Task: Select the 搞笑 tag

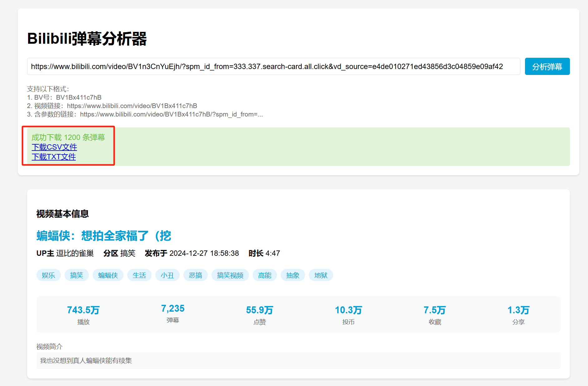Action: [76, 275]
